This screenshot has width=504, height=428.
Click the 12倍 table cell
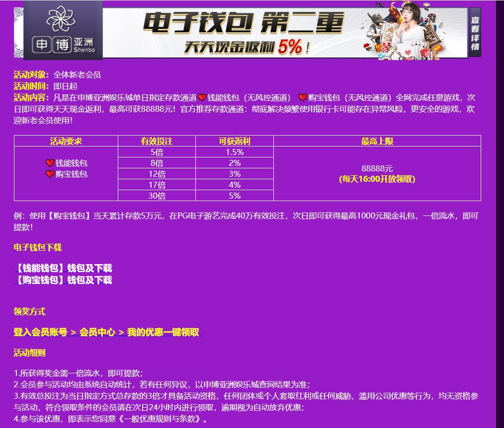pos(157,174)
